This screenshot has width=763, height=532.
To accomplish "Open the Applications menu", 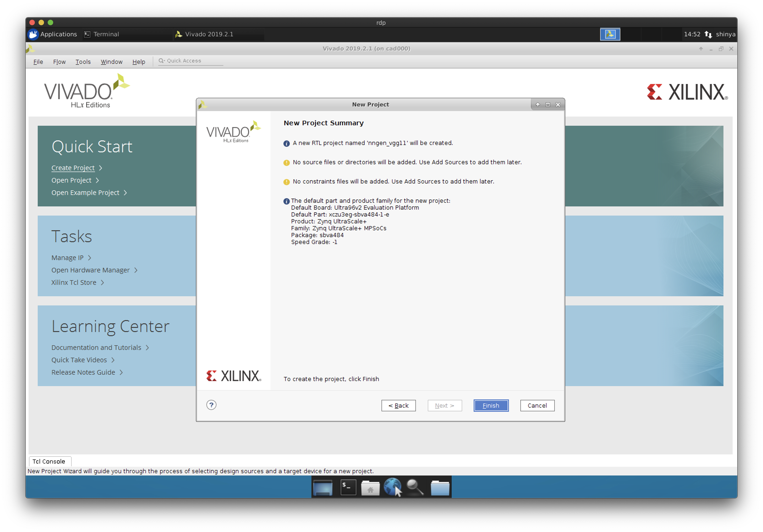I will pyautogui.click(x=53, y=34).
